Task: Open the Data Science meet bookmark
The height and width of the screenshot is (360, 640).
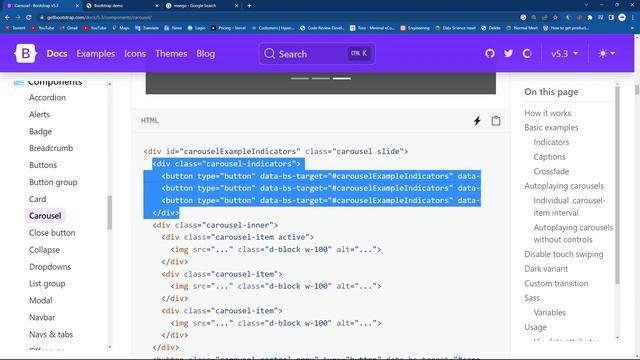Action: point(456,28)
